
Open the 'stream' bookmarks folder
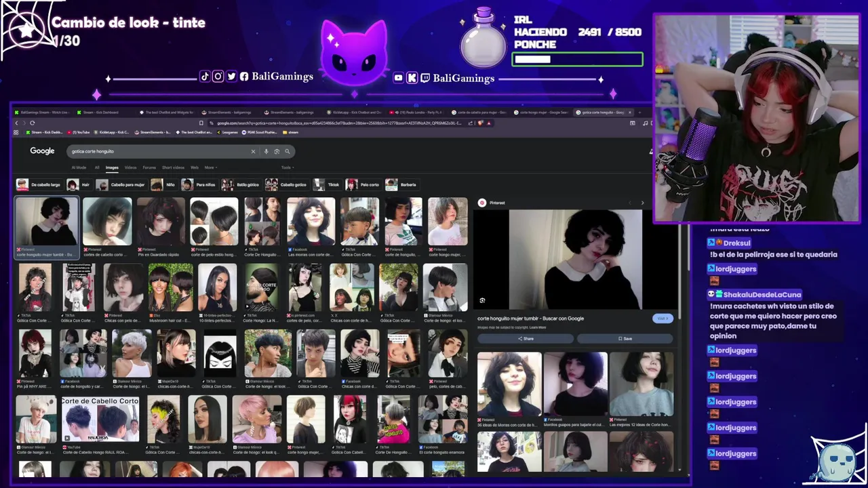290,132
